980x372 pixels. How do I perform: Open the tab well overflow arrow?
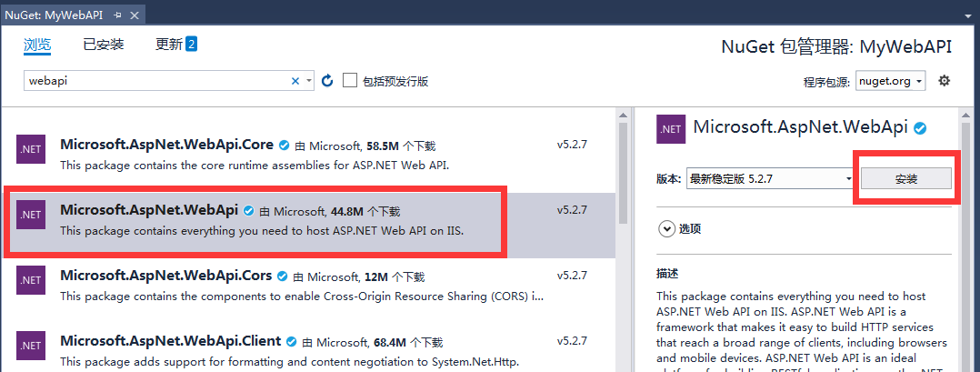pyautogui.click(x=968, y=15)
